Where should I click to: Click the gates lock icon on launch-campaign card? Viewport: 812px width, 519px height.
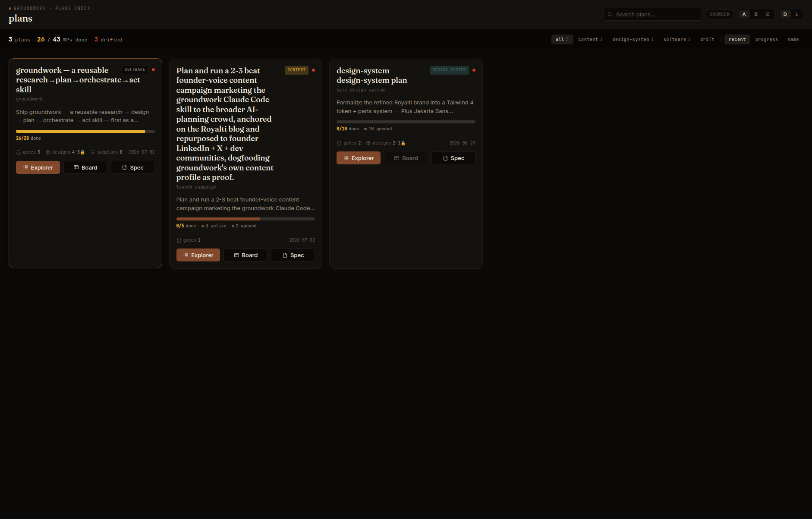[179, 240]
